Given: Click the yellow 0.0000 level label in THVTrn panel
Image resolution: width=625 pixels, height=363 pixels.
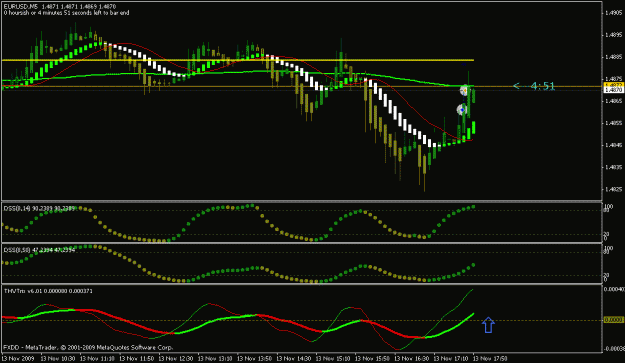Looking at the screenshot, I should (x=613, y=320).
